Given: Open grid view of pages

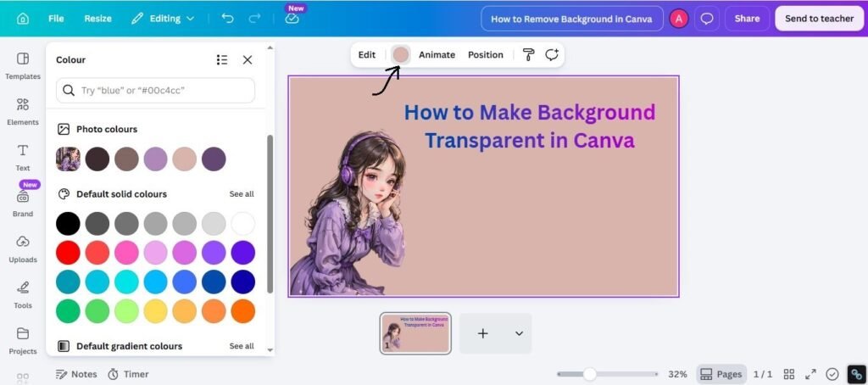Looking at the screenshot, I should click(789, 375).
